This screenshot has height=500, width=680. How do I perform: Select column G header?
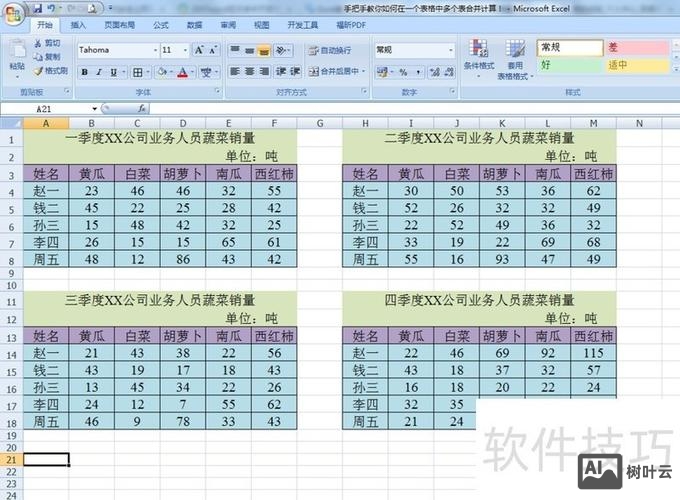tap(320, 124)
